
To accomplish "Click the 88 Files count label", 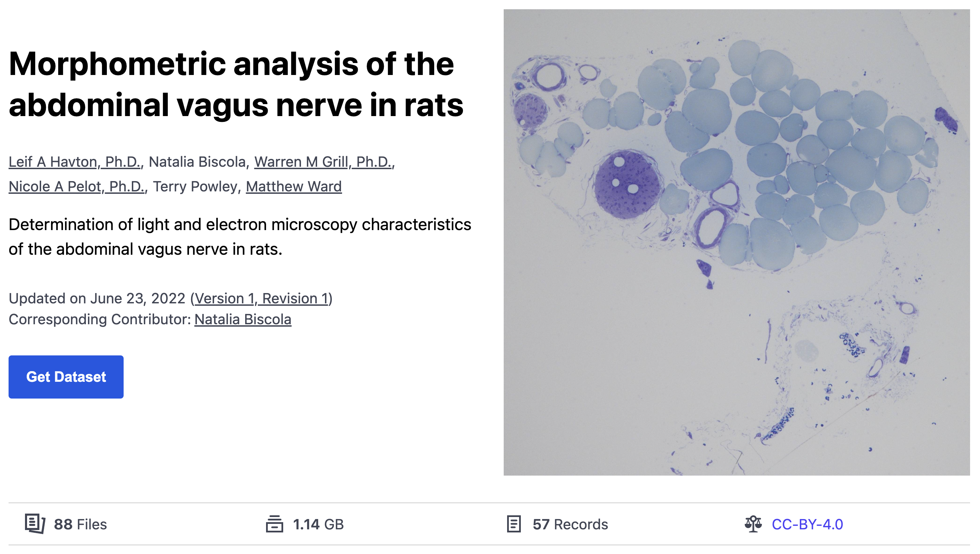I will click(80, 524).
